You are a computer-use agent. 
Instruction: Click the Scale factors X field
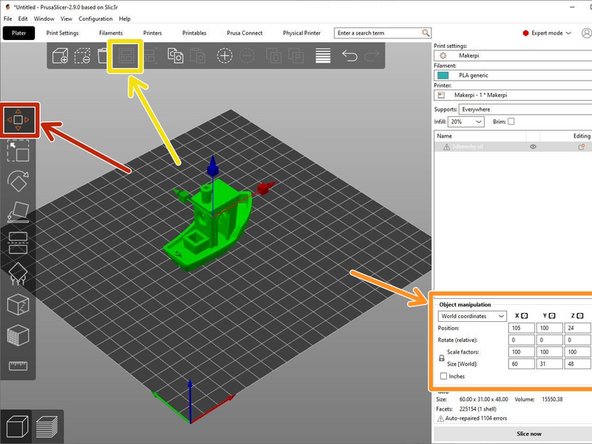(x=521, y=352)
